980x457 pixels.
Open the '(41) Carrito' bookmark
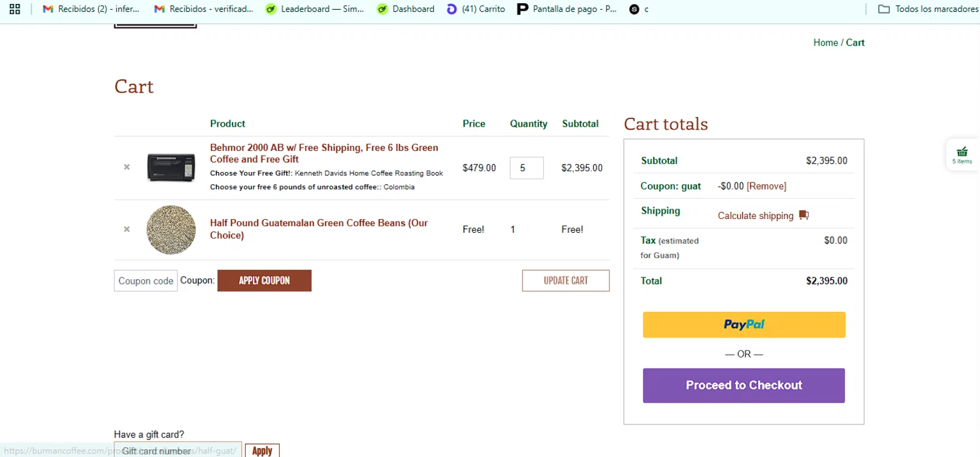click(476, 9)
